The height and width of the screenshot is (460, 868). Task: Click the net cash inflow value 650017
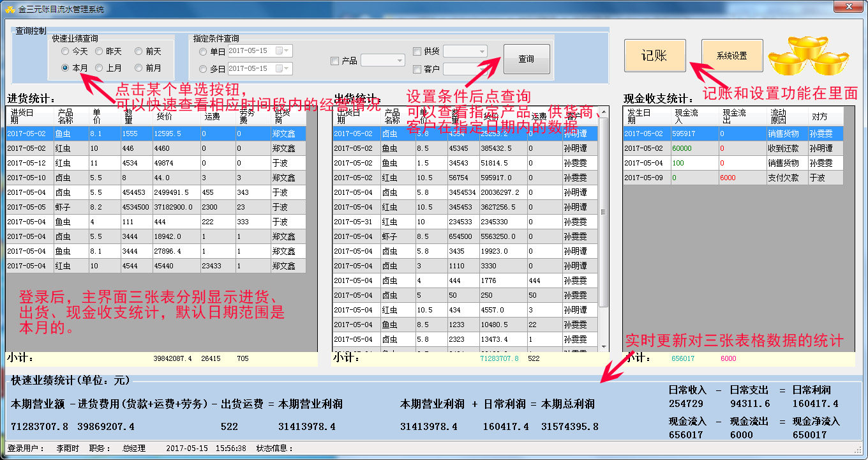click(x=810, y=435)
